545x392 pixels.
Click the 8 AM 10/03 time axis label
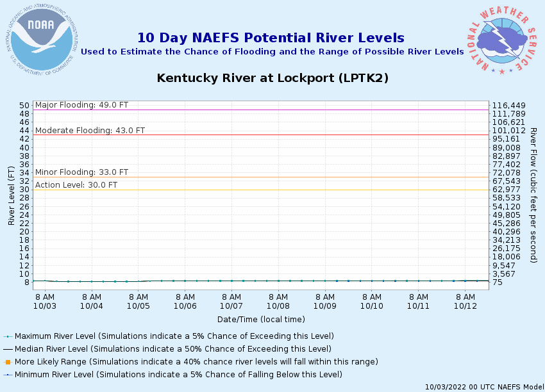point(45,302)
